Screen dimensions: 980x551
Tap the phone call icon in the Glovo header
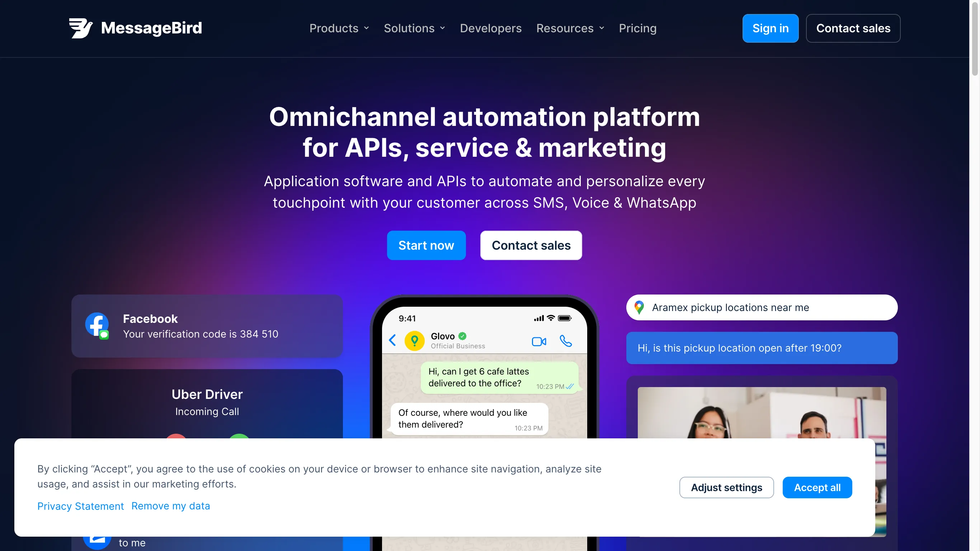point(566,342)
